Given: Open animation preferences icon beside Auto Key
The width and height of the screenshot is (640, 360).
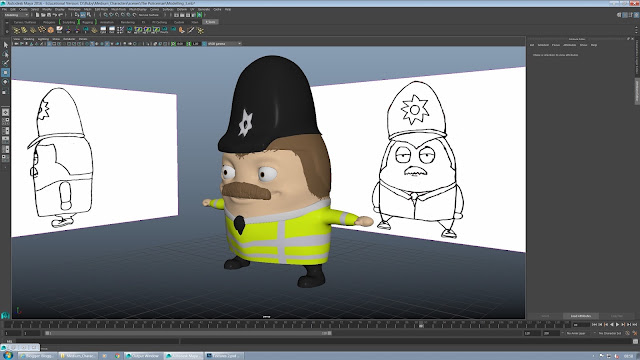Looking at the screenshot, I should coord(635,333).
